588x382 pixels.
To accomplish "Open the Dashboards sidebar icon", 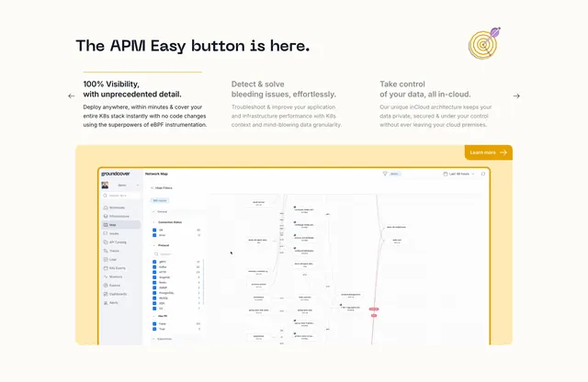I will [106, 294].
